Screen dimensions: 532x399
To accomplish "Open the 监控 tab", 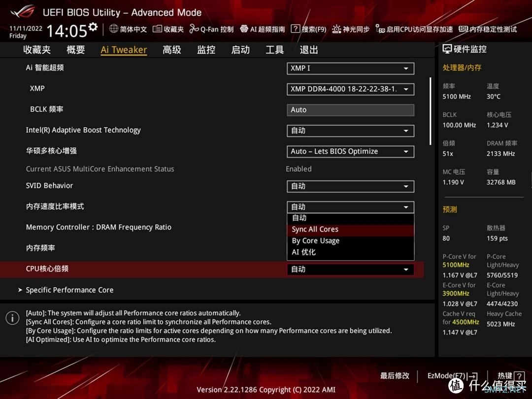I will tap(206, 50).
